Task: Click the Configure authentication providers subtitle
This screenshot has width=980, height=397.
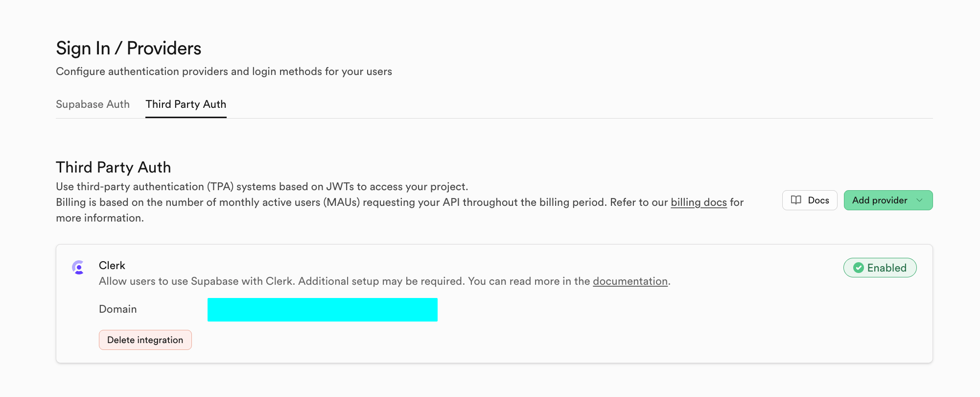Action: [x=224, y=72]
